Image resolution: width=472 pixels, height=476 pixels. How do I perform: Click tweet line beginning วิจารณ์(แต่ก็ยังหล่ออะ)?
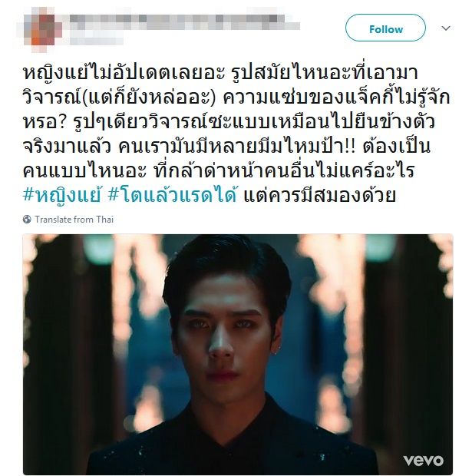[236, 98]
